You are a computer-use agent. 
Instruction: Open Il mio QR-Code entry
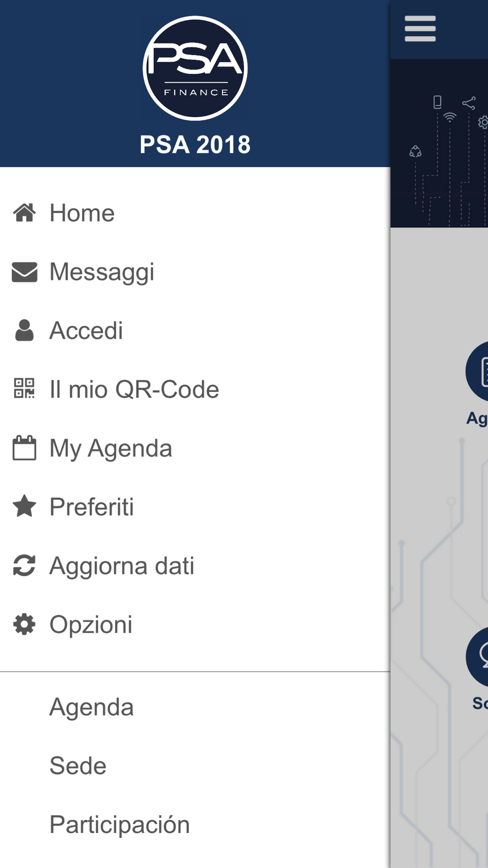coord(195,389)
